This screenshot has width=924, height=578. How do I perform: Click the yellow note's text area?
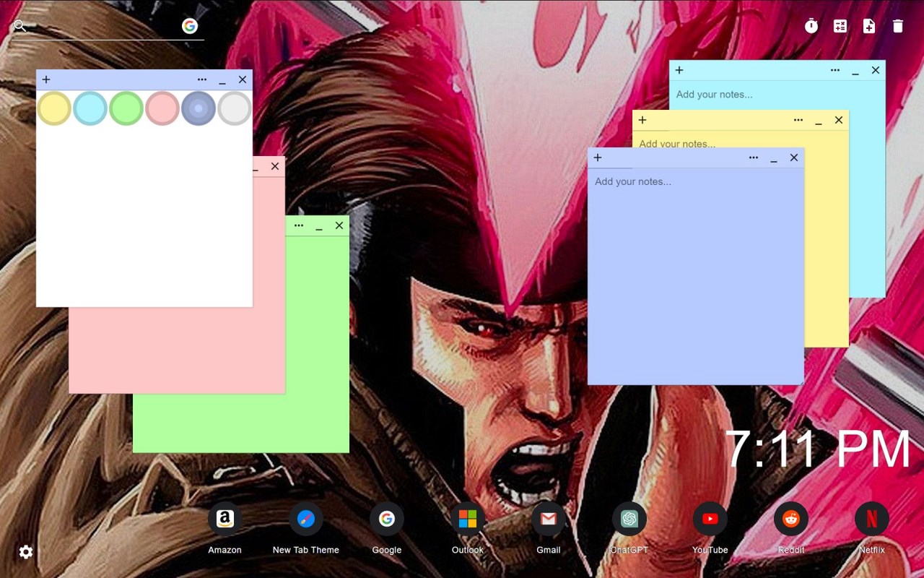(741, 140)
